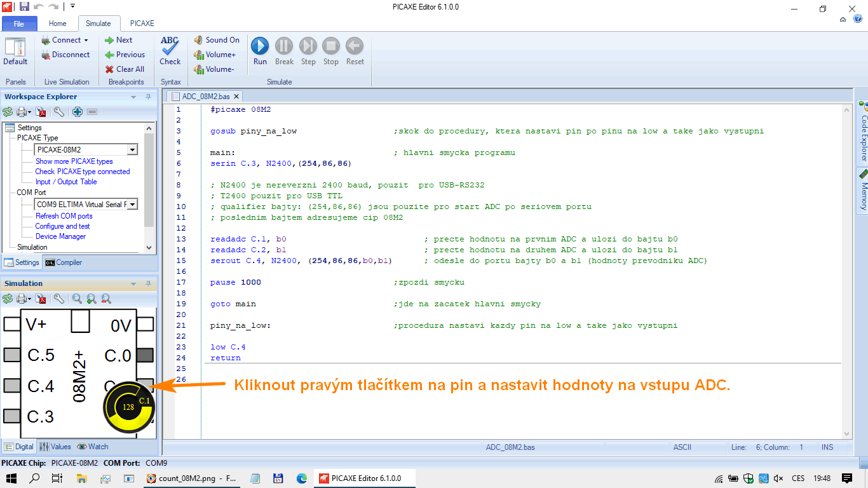Click the Stop simulation icon
The image size is (868, 488).
point(330,46)
